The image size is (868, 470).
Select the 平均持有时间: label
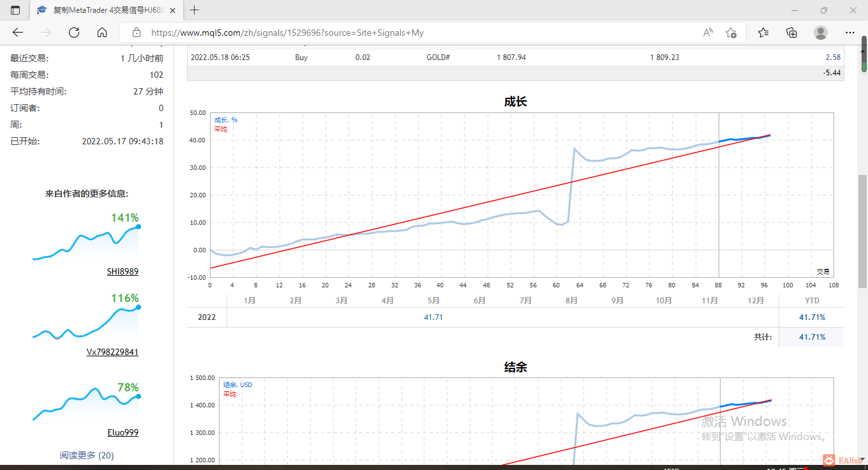click(x=38, y=91)
